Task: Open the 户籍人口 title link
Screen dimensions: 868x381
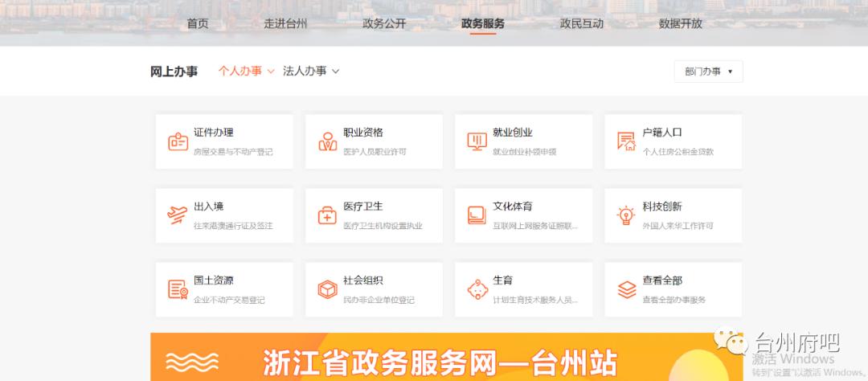Action: pos(662,133)
